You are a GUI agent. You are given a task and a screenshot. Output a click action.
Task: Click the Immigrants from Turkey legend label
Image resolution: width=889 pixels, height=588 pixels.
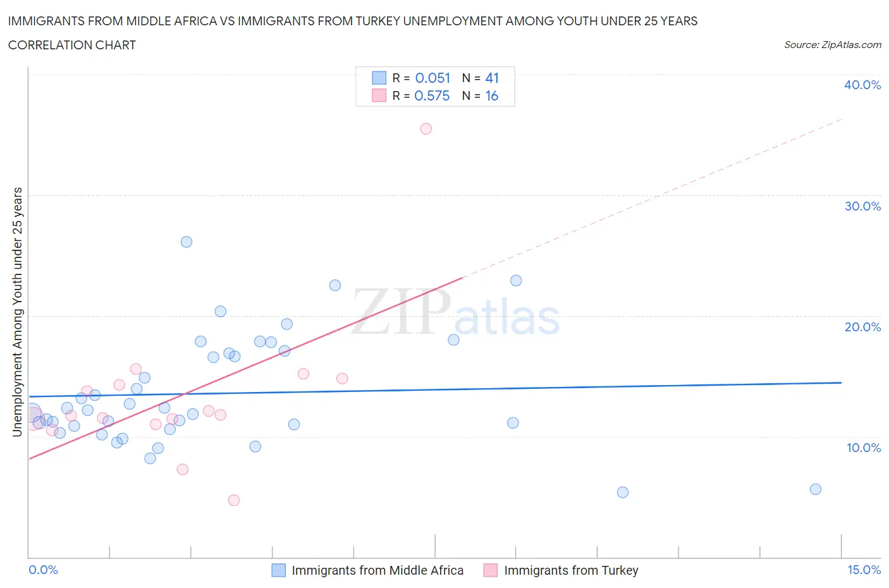571,570
